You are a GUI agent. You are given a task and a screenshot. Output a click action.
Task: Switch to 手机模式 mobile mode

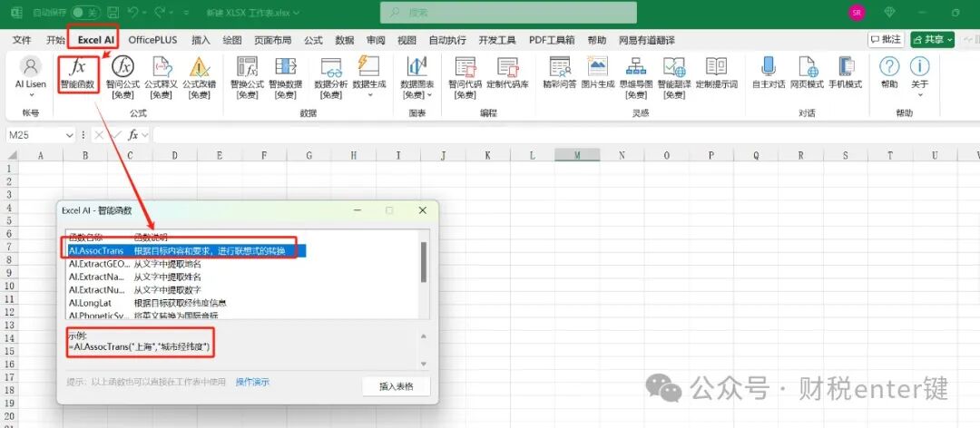pyautogui.click(x=846, y=73)
